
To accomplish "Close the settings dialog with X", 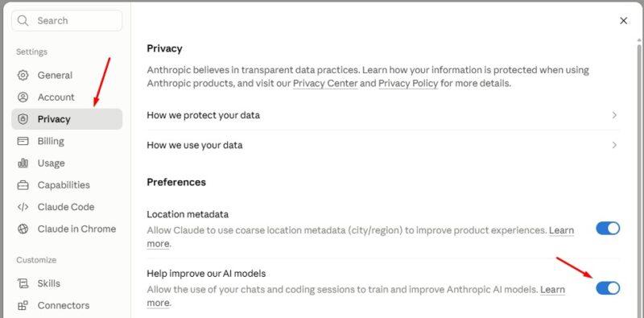I will click(x=623, y=21).
